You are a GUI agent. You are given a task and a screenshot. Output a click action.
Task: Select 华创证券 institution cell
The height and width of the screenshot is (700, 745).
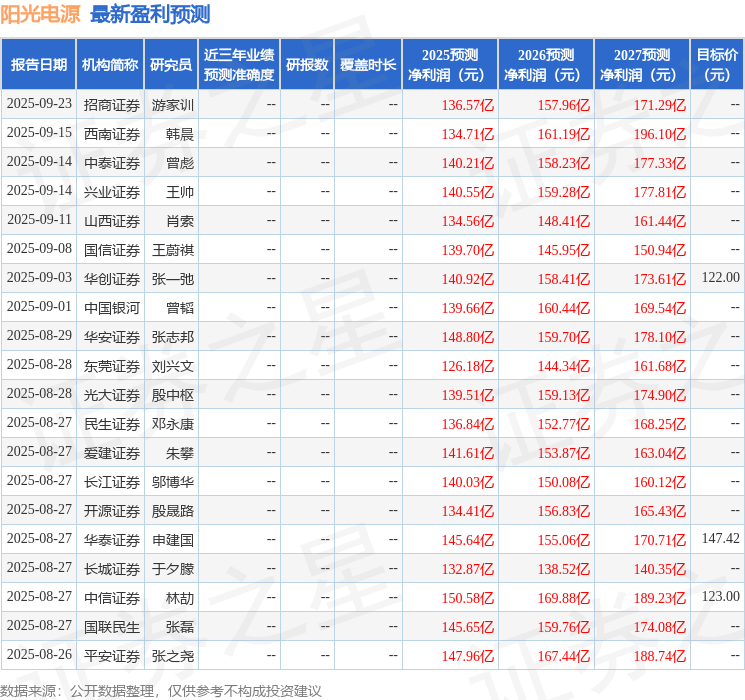coord(112,279)
